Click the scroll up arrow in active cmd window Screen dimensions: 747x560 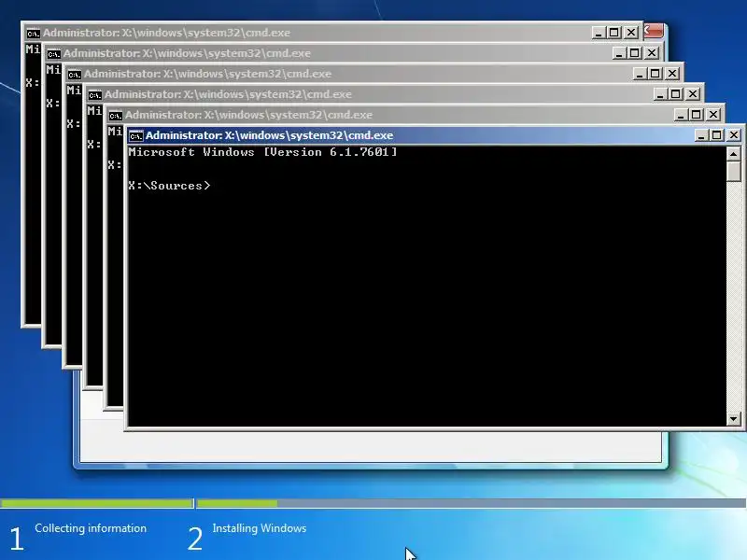click(x=733, y=154)
